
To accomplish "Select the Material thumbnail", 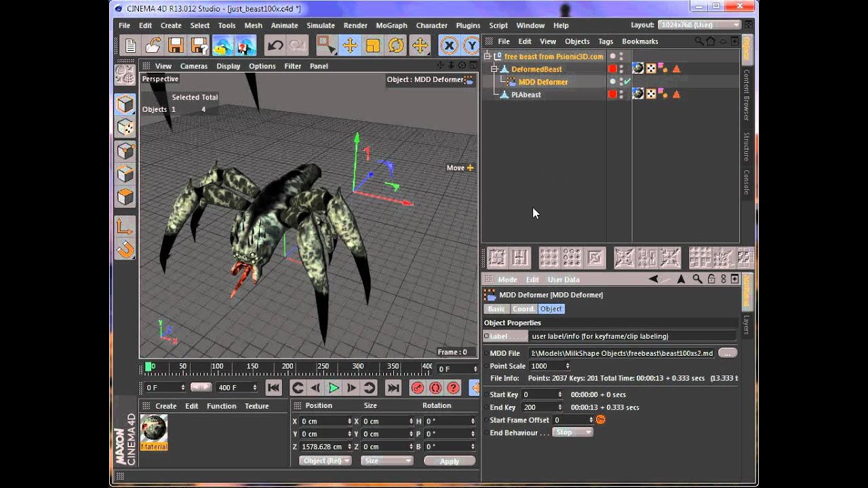I will 154,432.
